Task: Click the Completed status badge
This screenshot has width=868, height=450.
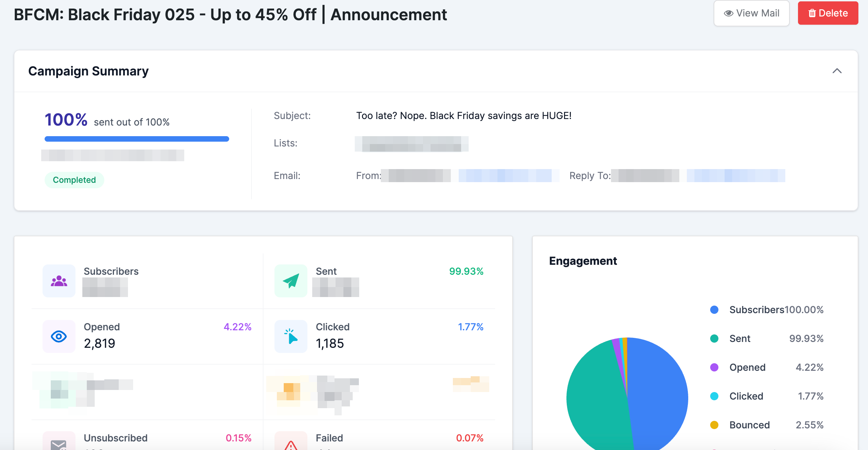Action: (74, 180)
